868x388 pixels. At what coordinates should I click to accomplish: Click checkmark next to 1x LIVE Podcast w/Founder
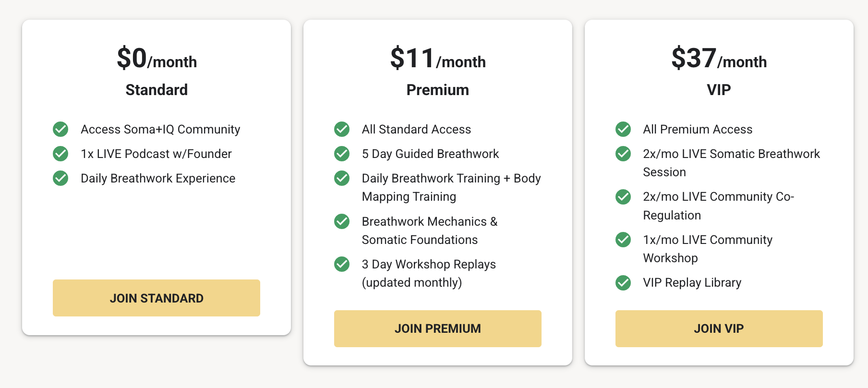(x=60, y=154)
